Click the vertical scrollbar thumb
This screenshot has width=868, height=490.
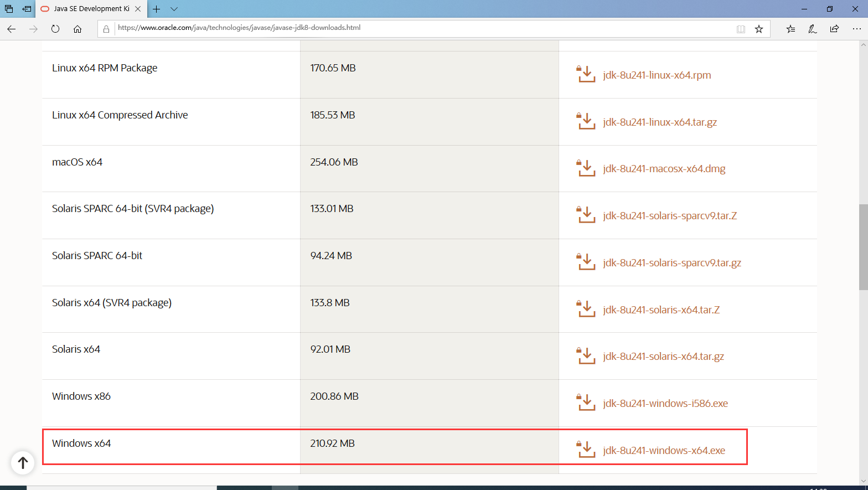tap(863, 247)
